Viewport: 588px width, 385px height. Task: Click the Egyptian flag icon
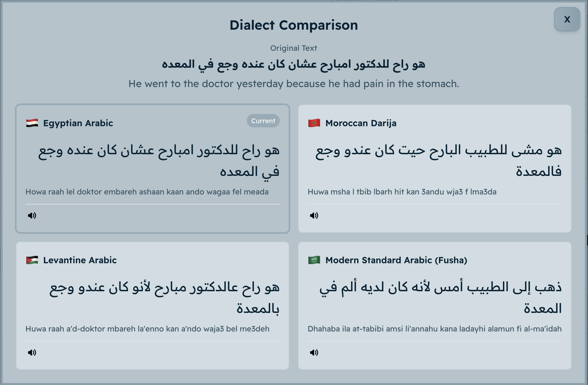click(x=31, y=123)
